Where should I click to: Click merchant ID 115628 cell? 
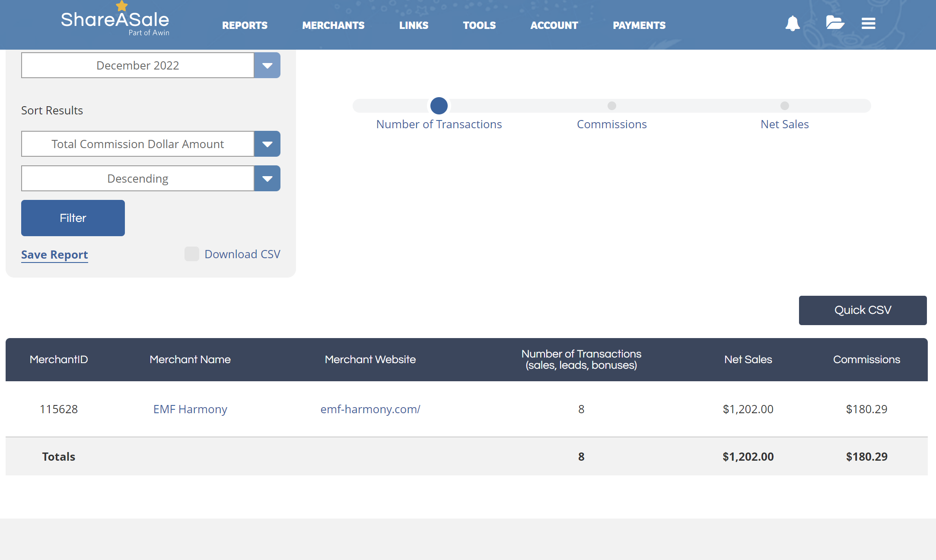pyautogui.click(x=59, y=409)
